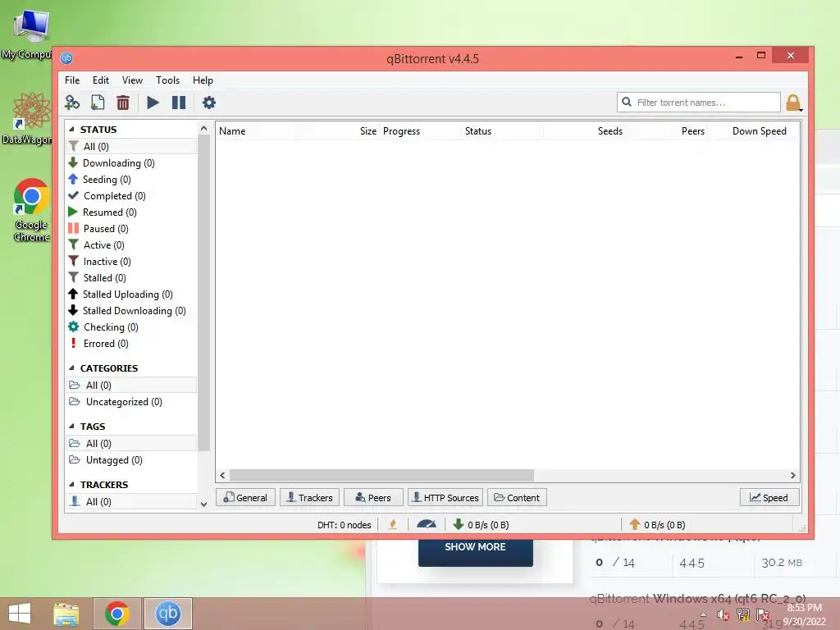Open the View menu
The image size is (840, 630).
[132, 80]
